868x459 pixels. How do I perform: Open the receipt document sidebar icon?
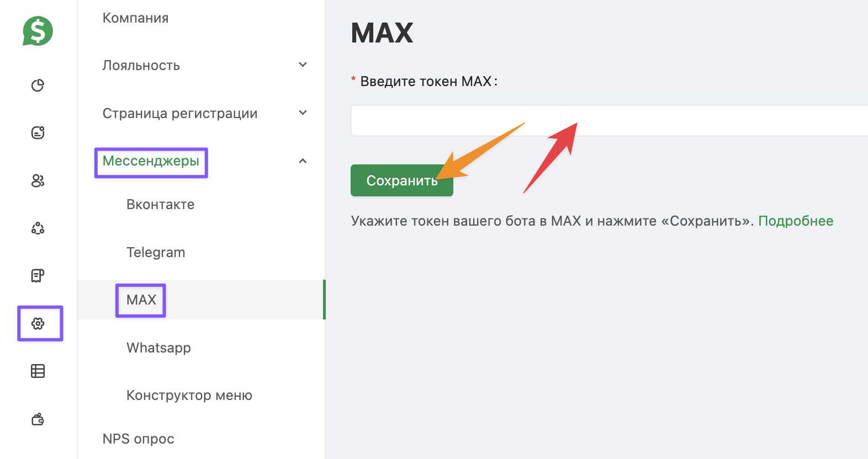(x=38, y=276)
